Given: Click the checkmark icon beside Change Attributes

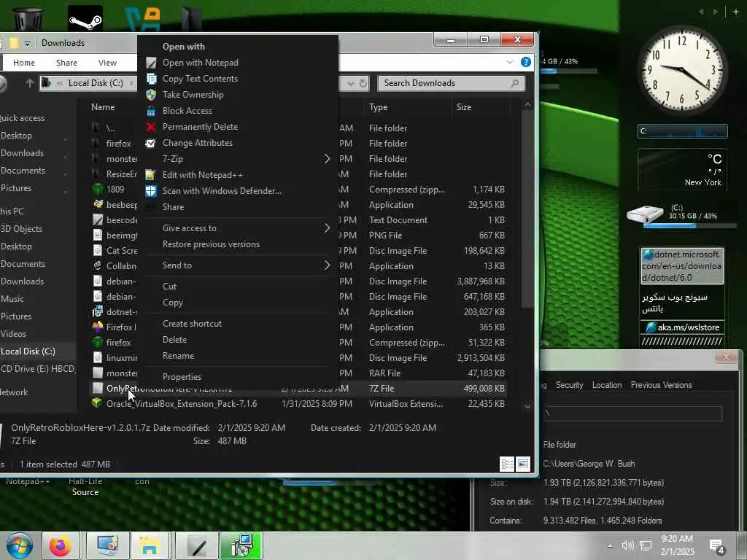Looking at the screenshot, I should (x=150, y=143).
